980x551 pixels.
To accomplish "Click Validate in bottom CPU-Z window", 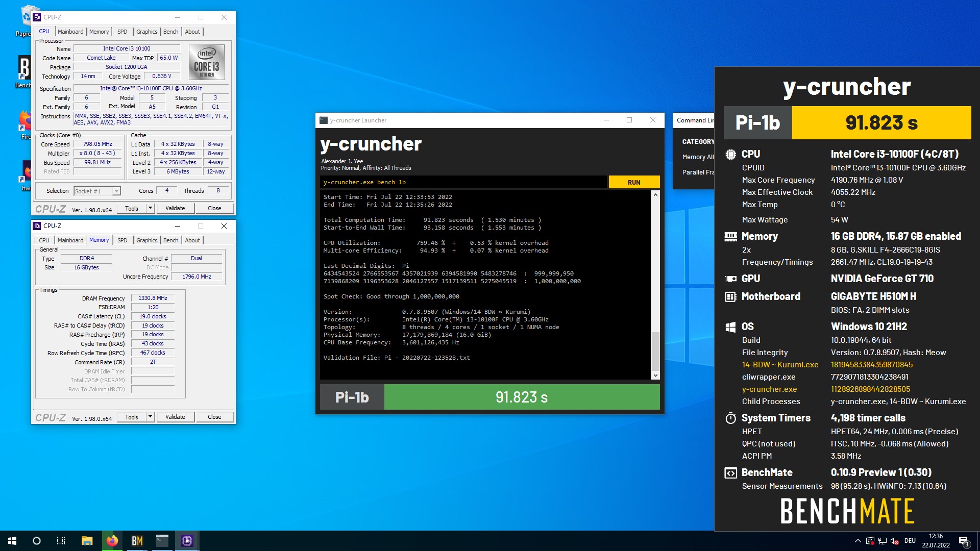I will (x=175, y=417).
